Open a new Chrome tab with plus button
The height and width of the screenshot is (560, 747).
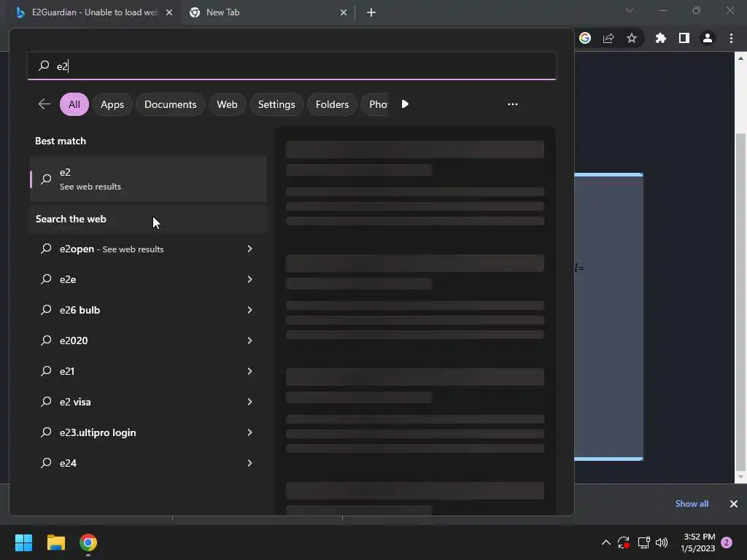371,12
